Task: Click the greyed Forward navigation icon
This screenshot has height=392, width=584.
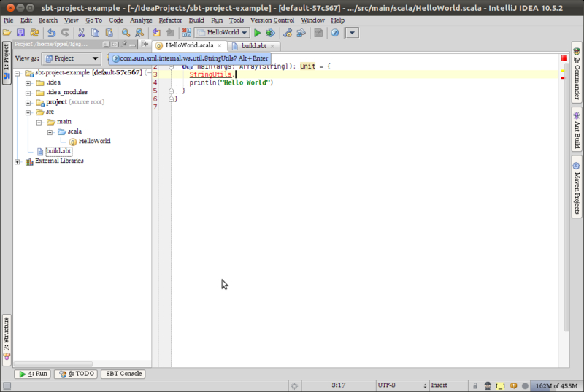Action: [170, 33]
